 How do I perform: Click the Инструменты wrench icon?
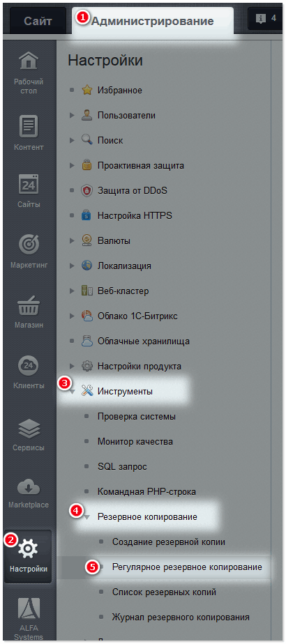87,392
